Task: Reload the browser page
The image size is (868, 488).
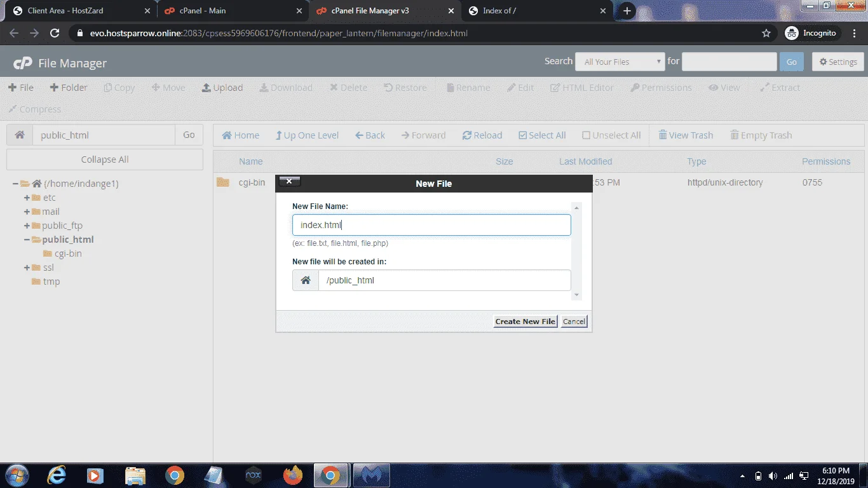Action: [55, 33]
